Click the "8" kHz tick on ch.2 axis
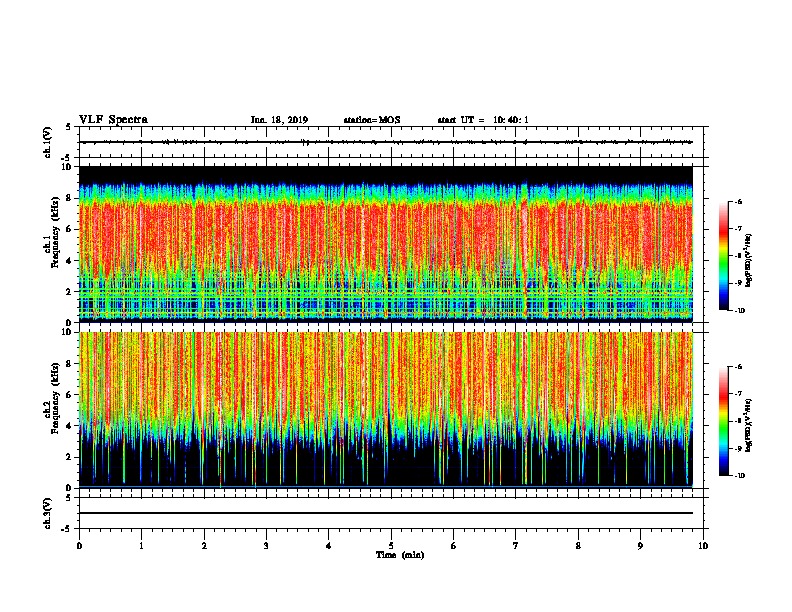Screen dimensions: 792x612 click(70, 364)
